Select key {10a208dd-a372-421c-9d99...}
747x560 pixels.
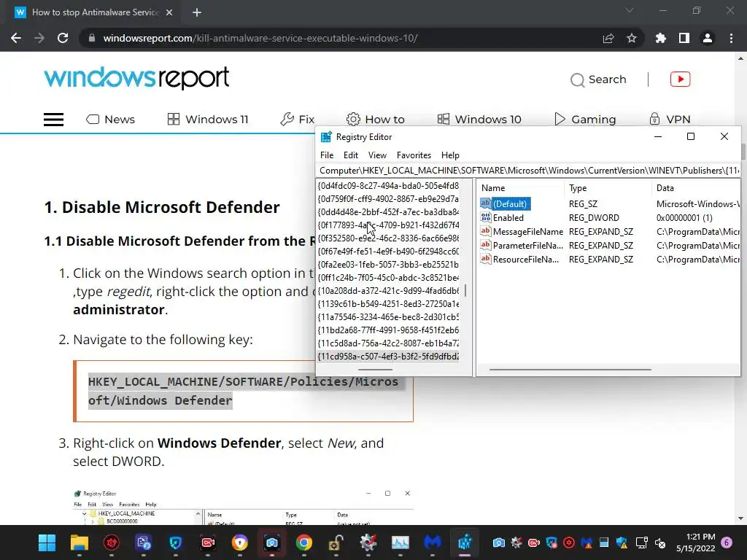pos(388,290)
